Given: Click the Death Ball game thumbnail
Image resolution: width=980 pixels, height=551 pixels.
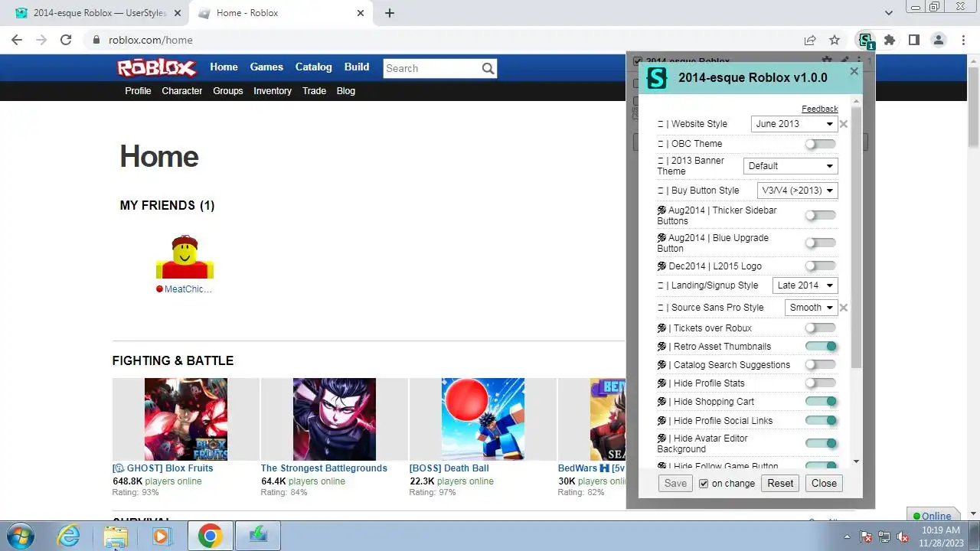Looking at the screenshot, I should click(x=483, y=419).
